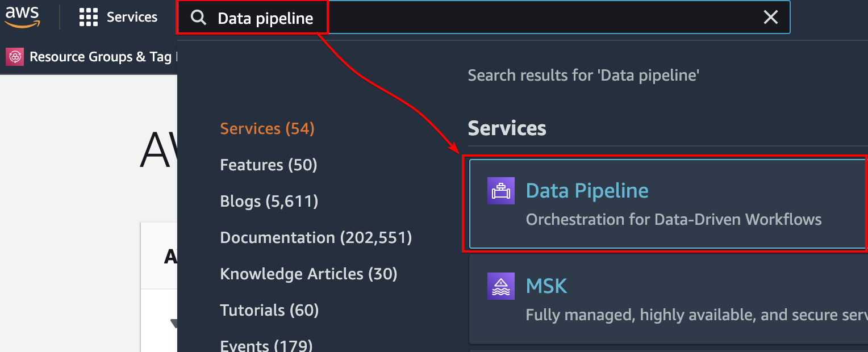Click inside the Data pipeline search field

coord(483,18)
